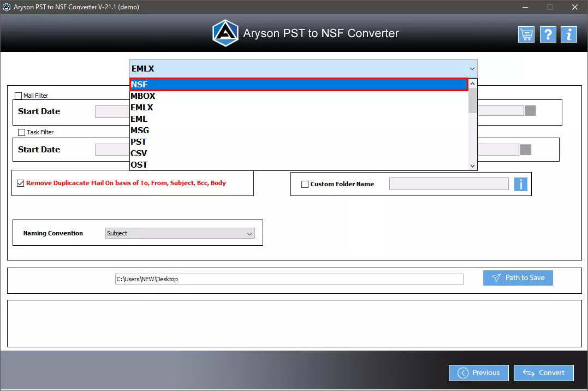Screen dimensions: 588x391
Task: Click the save path input field
Action: tap(289, 279)
